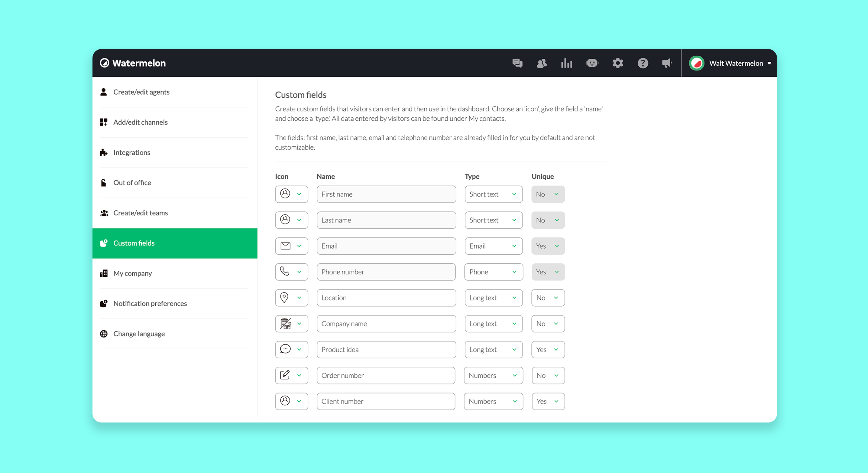868x473 pixels.
Task: Click the contacts people icon in header
Action: click(542, 63)
